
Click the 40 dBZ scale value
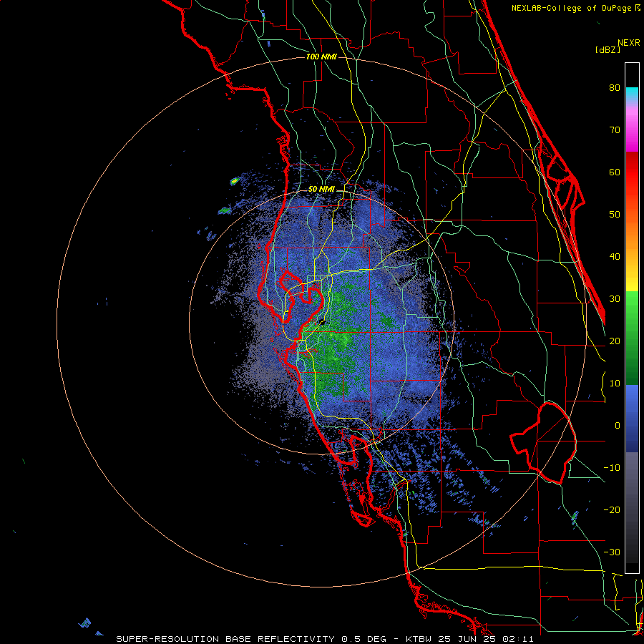pyautogui.click(x=615, y=257)
